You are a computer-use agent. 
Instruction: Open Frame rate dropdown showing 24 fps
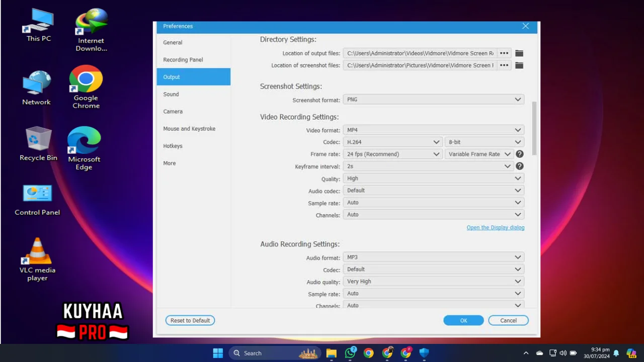[393, 154]
